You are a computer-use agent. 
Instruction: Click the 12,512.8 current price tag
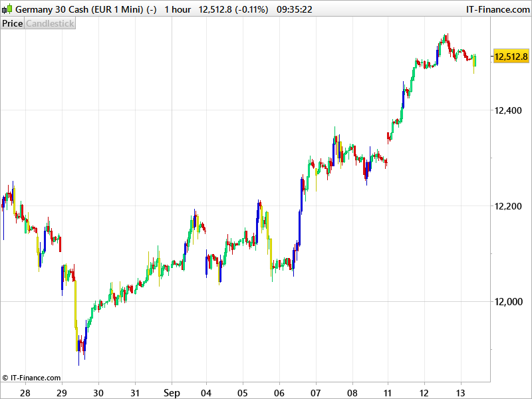pyautogui.click(x=511, y=56)
